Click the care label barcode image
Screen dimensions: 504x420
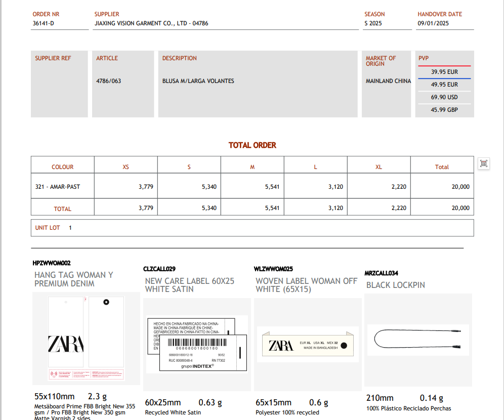(x=196, y=344)
